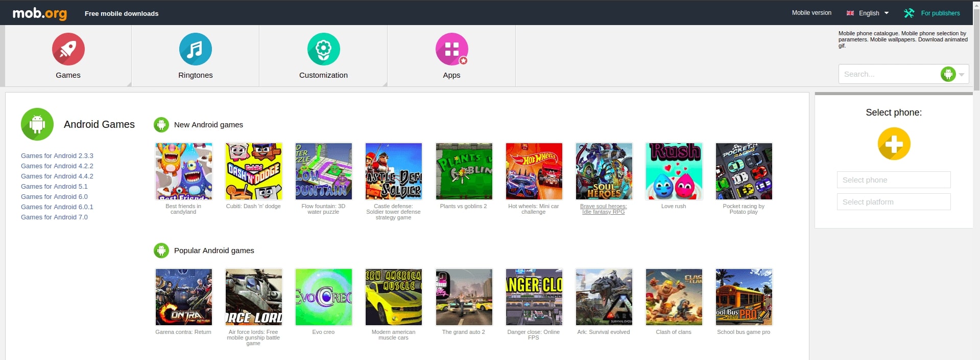Open the Apps grid icon
The image size is (980, 360).
(x=452, y=49)
